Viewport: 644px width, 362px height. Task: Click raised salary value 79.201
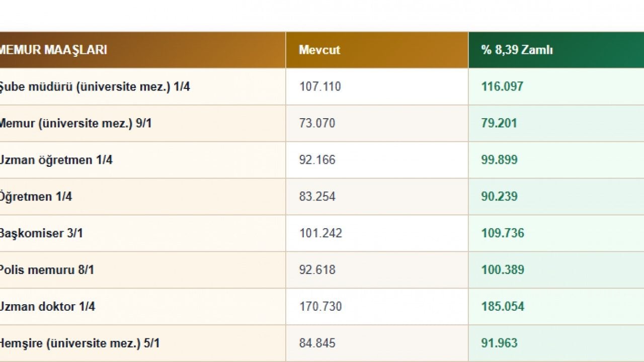pos(499,123)
